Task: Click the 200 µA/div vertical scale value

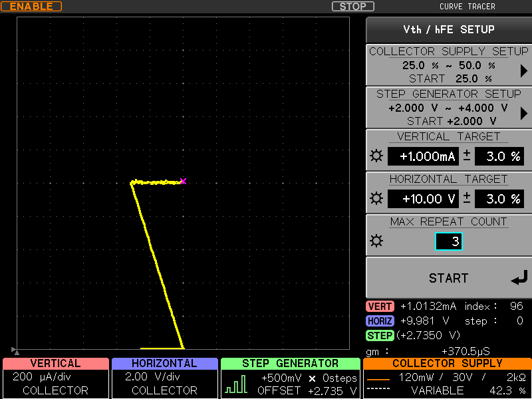Action: point(42,377)
